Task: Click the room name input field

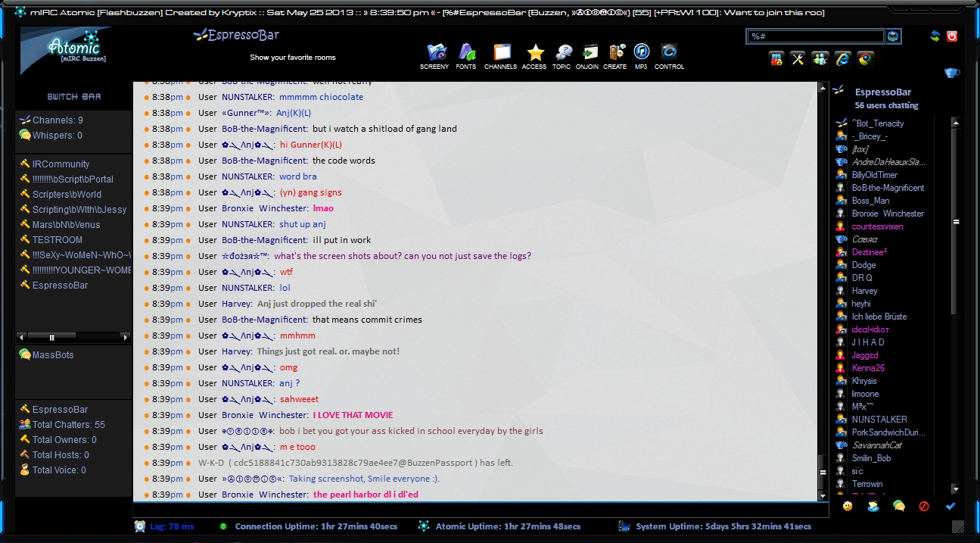Action: tap(815, 36)
